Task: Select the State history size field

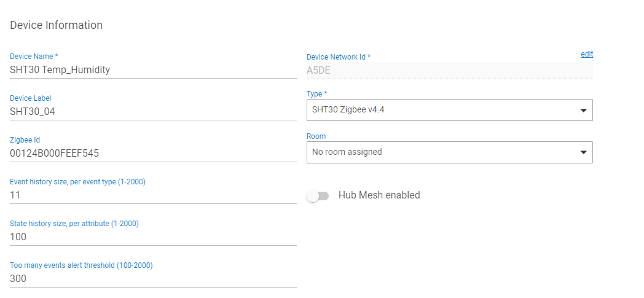Action: tap(152, 237)
